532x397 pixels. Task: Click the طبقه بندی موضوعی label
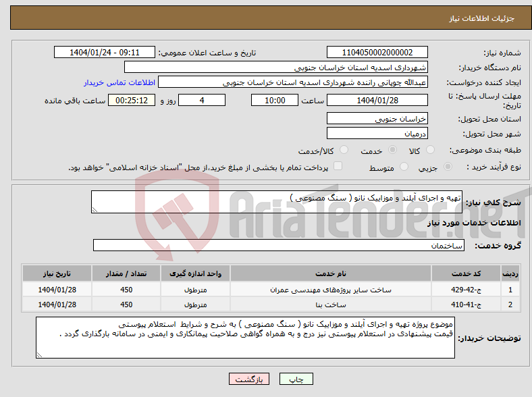485,150
